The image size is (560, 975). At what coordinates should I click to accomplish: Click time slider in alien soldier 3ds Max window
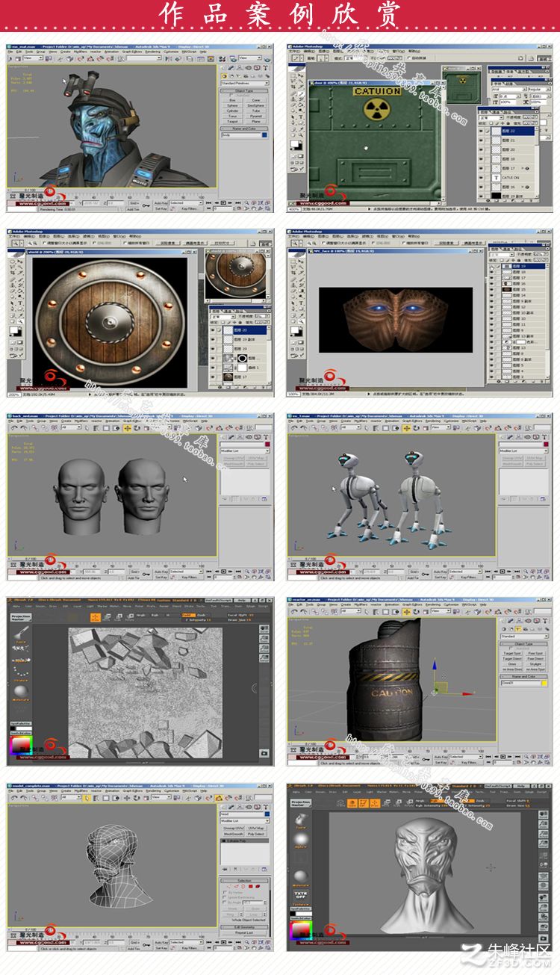[x=30, y=190]
